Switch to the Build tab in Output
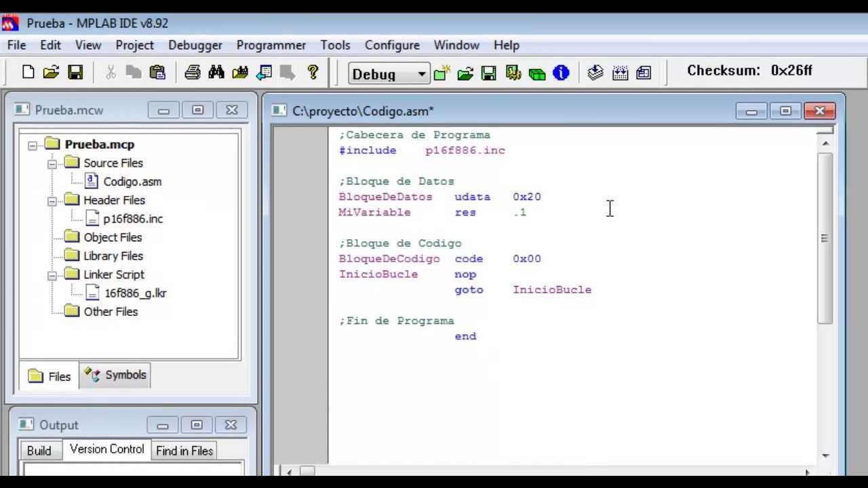This screenshot has height=488, width=868. (x=39, y=451)
